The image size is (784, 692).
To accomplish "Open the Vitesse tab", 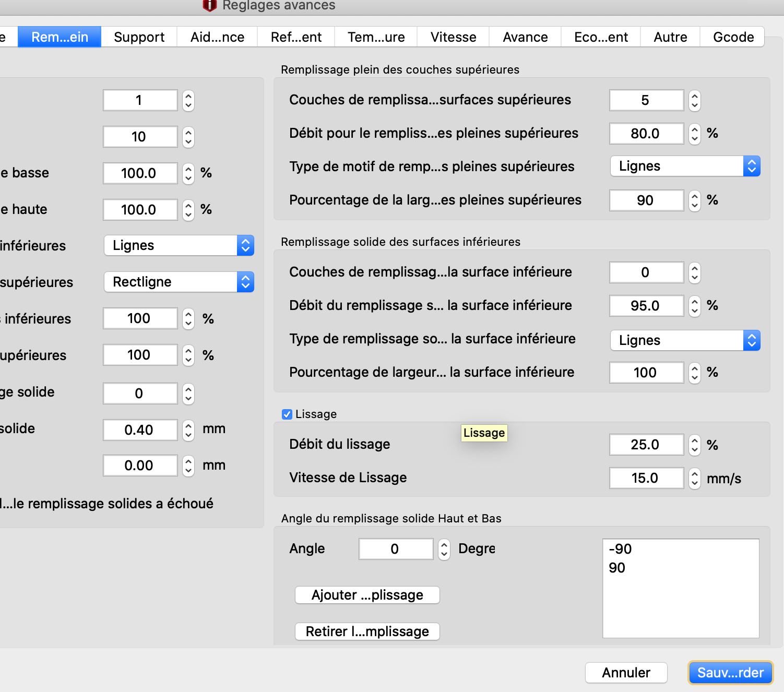I will coord(453,37).
